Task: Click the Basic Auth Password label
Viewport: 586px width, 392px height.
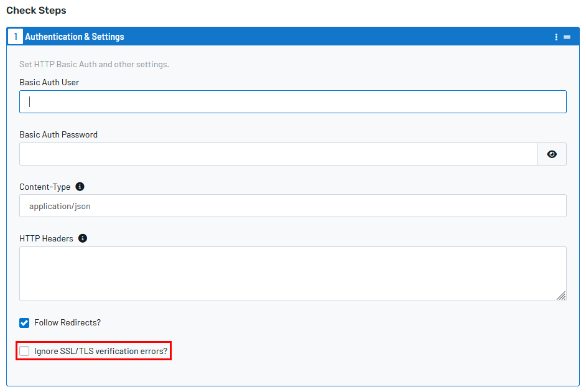Action: pyautogui.click(x=58, y=134)
